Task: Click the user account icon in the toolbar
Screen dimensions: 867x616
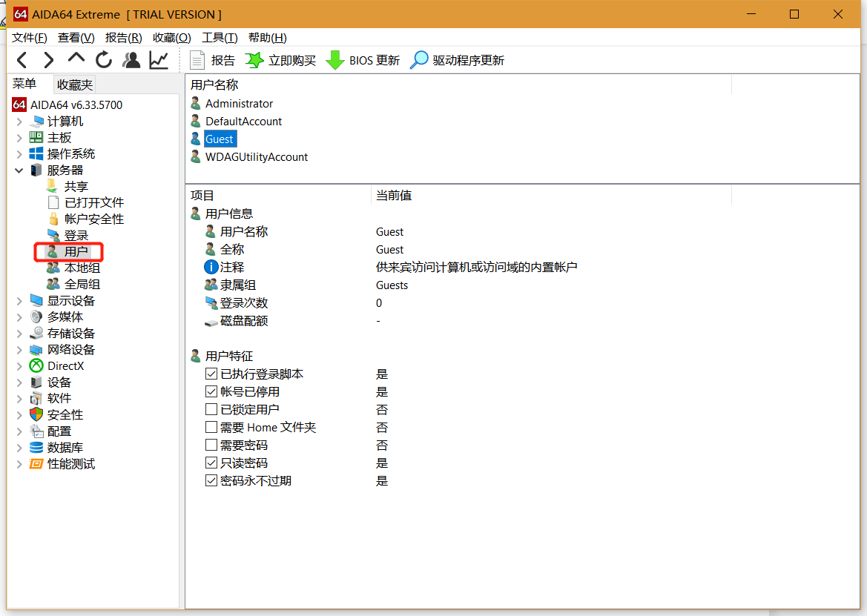Action: coord(131,60)
